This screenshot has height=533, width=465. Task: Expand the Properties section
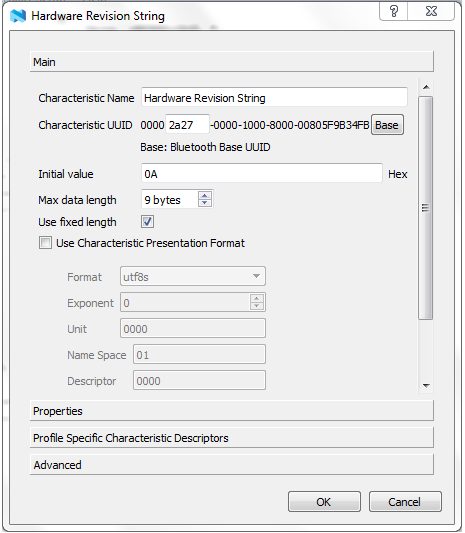pos(232,411)
